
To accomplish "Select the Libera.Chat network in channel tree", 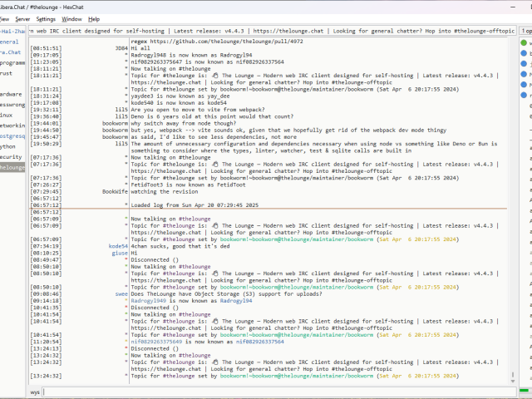I will pos(12,52).
